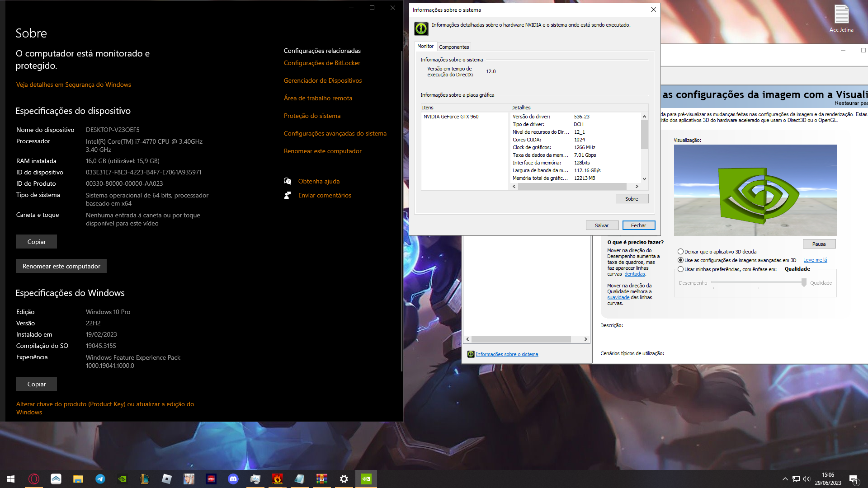Viewport: 868px width, 488px height.
Task: Open Proteção do sistema
Action: click(x=312, y=116)
